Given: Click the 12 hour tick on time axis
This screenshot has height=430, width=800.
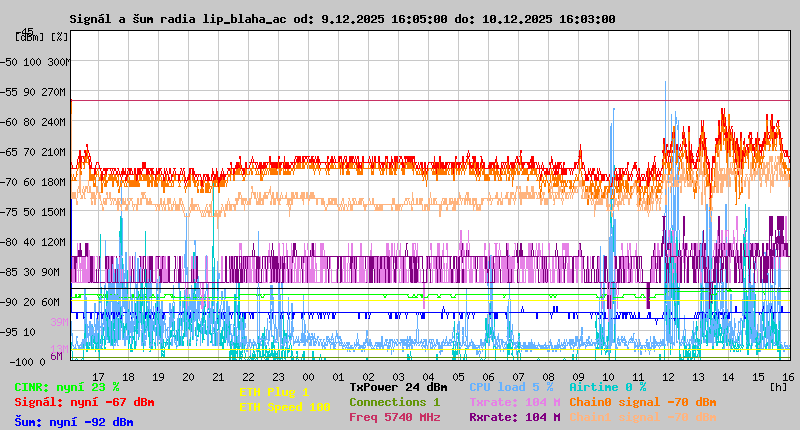Looking at the screenshot, I should coord(669,376).
